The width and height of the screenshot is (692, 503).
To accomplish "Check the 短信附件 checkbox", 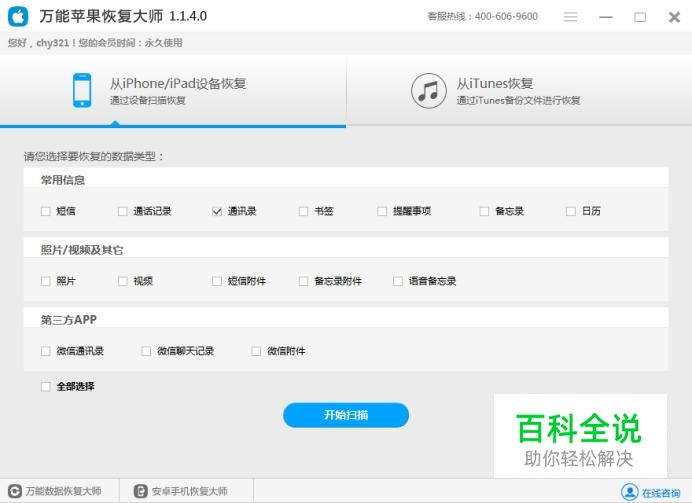I will pyautogui.click(x=217, y=281).
